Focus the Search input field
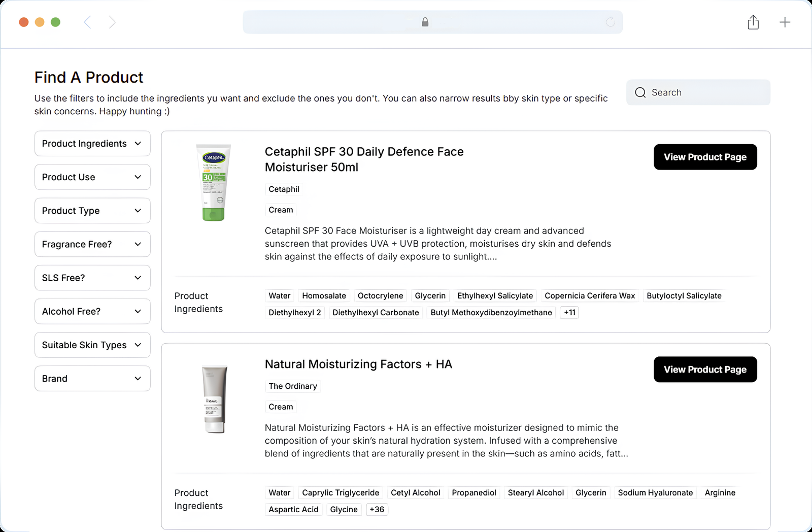The width and height of the screenshot is (812, 532). point(698,92)
